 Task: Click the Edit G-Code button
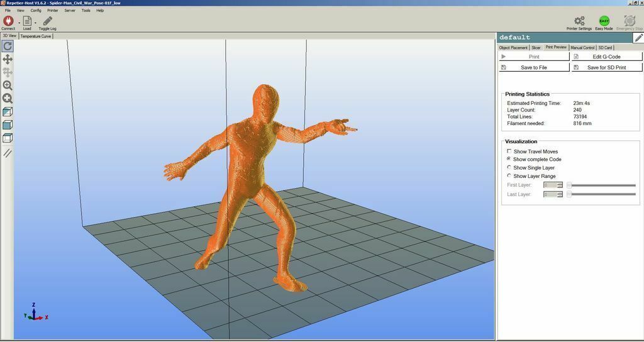[x=607, y=57]
